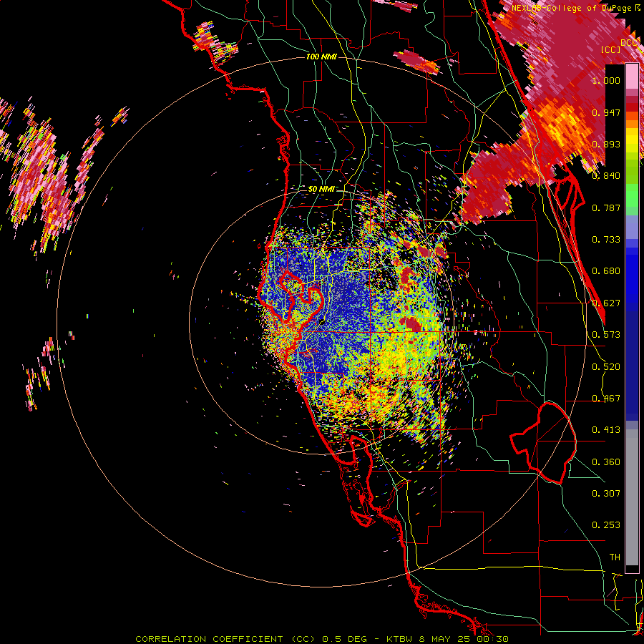
Task: Click the TH threshold label on the legend
Action: tap(615, 557)
